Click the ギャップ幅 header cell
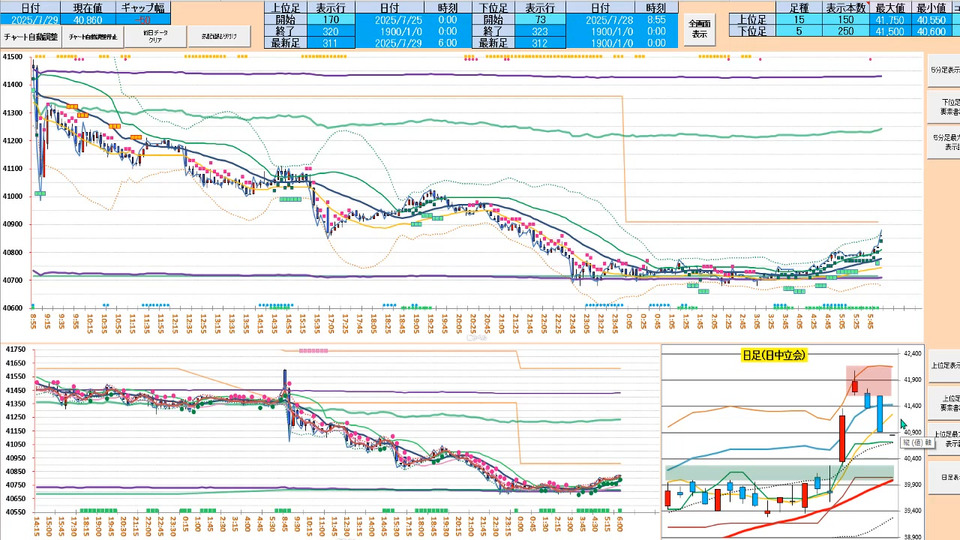This screenshot has width=960, height=540. [x=142, y=8]
